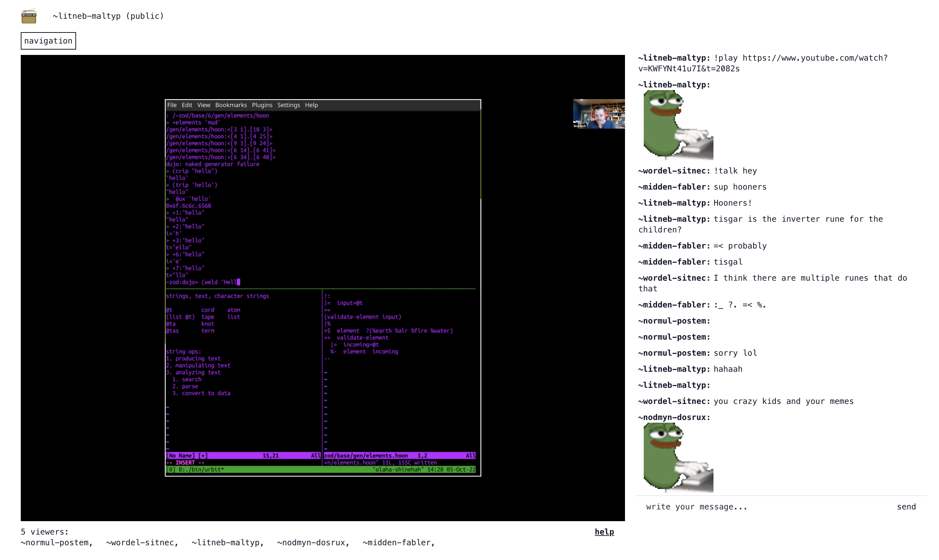Select ~normul-postem in the viewers list
Image resolution: width=939 pixels, height=560 pixels.
(56, 542)
